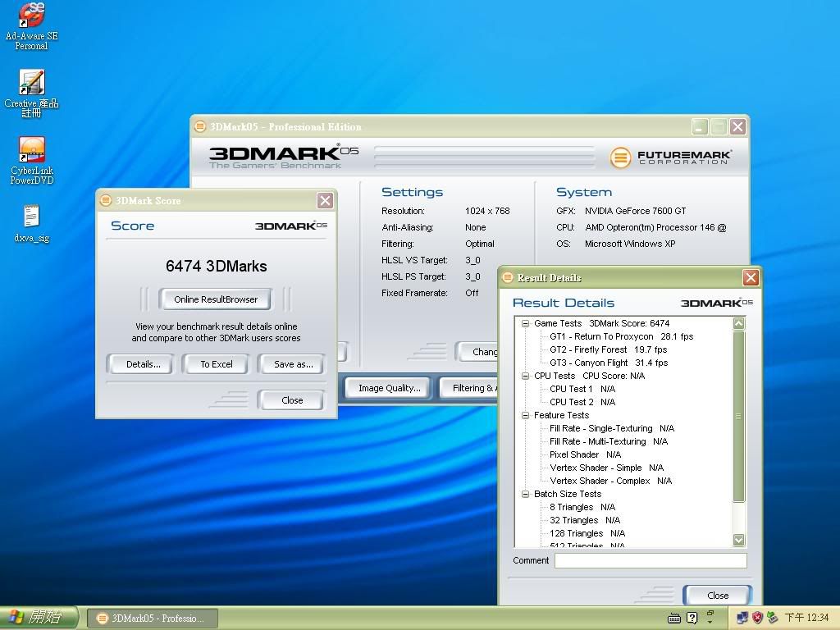The image size is (840, 630).
Task: Click the Online ResultBrowser button
Action: point(216,299)
